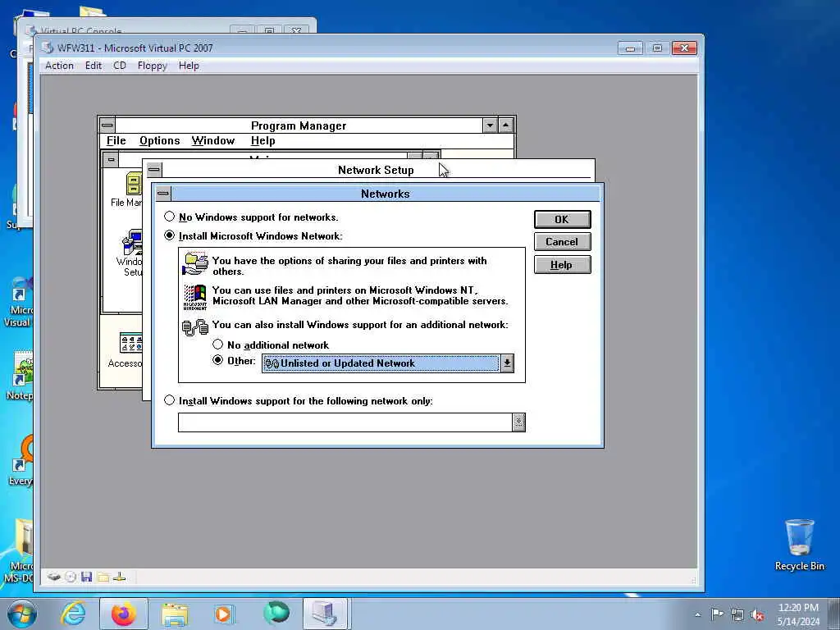Open Program Manager Window menu
The height and width of the screenshot is (630, 840).
pos(213,140)
